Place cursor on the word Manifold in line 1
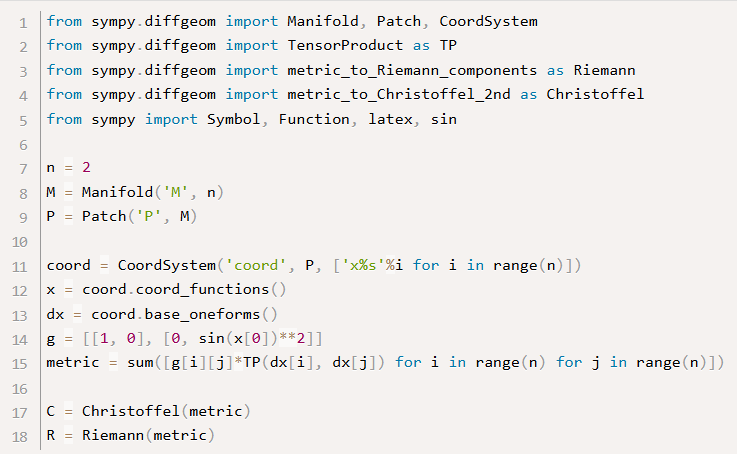The image size is (737, 454). click(323, 21)
